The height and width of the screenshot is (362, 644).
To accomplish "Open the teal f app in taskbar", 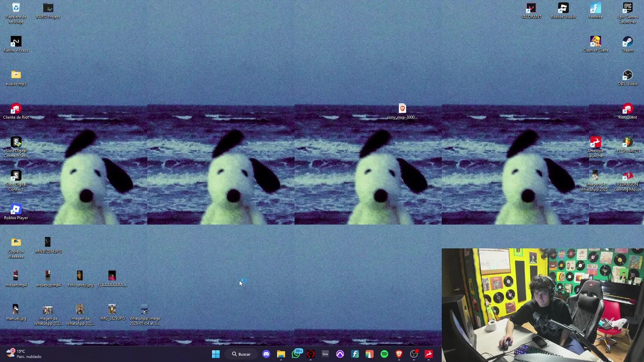I will pyautogui.click(x=355, y=354).
